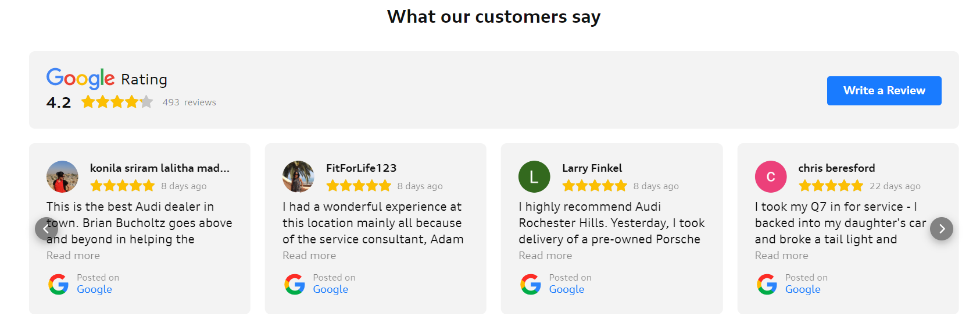Open Google link under FitForLife123's review

click(330, 289)
